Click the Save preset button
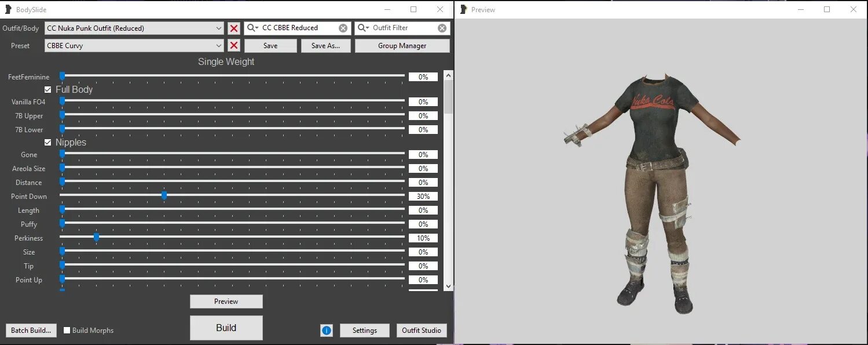The height and width of the screenshot is (345, 868). click(270, 46)
